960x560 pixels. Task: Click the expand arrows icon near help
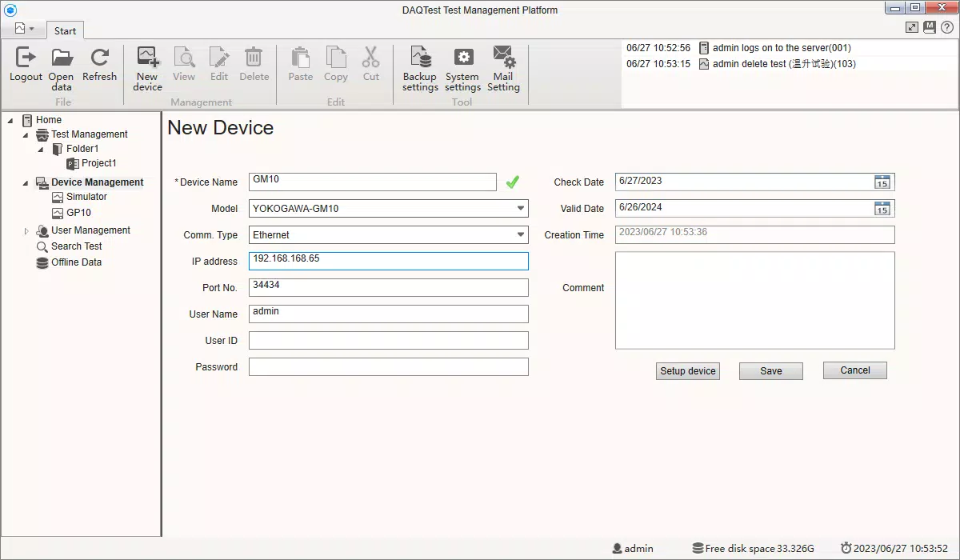click(x=911, y=27)
